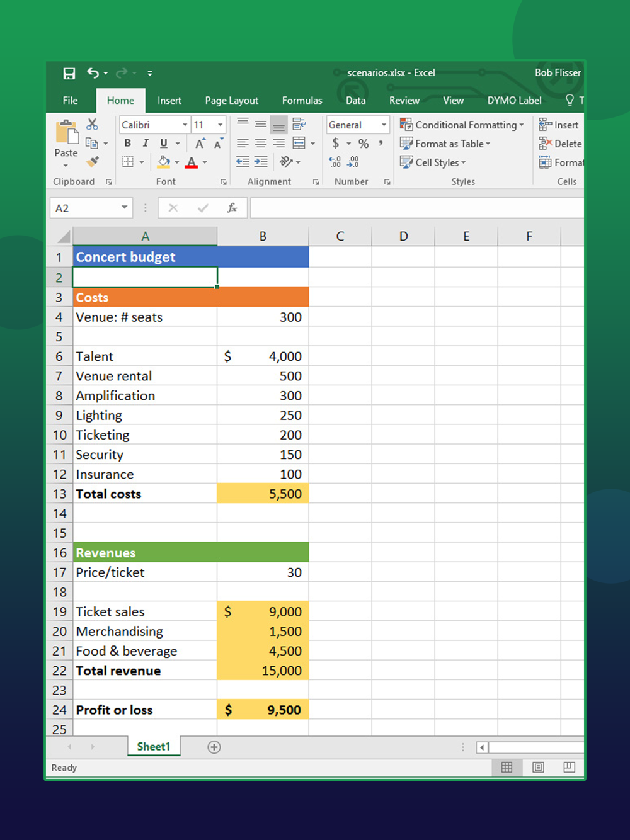Switch to the Page Layout tab
The width and height of the screenshot is (630, 840).
232,100
